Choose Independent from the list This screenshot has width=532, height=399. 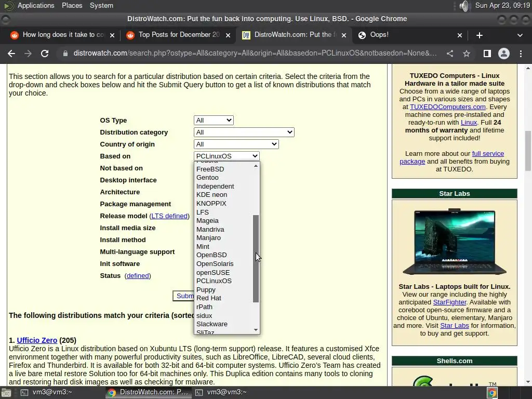tap(224, 187)
